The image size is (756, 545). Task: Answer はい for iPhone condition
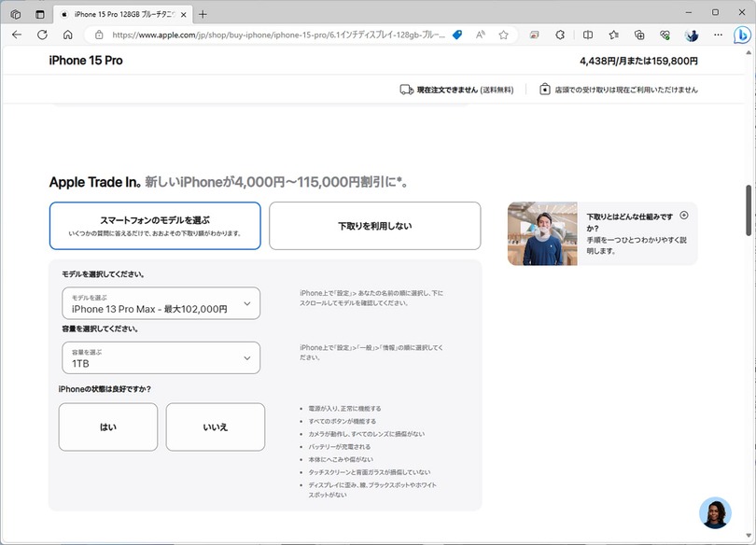tap(108, 426)
